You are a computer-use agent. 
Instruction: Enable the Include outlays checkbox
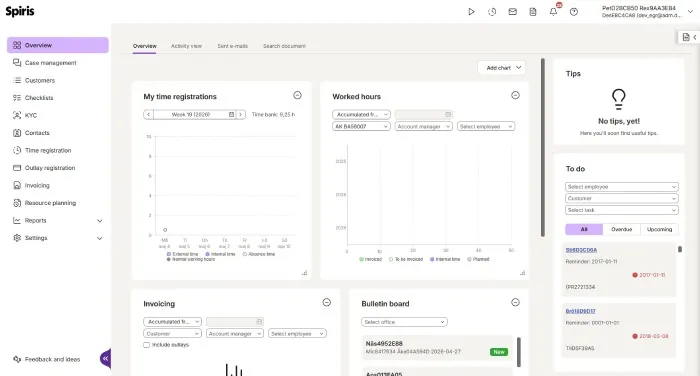point(146,345)
